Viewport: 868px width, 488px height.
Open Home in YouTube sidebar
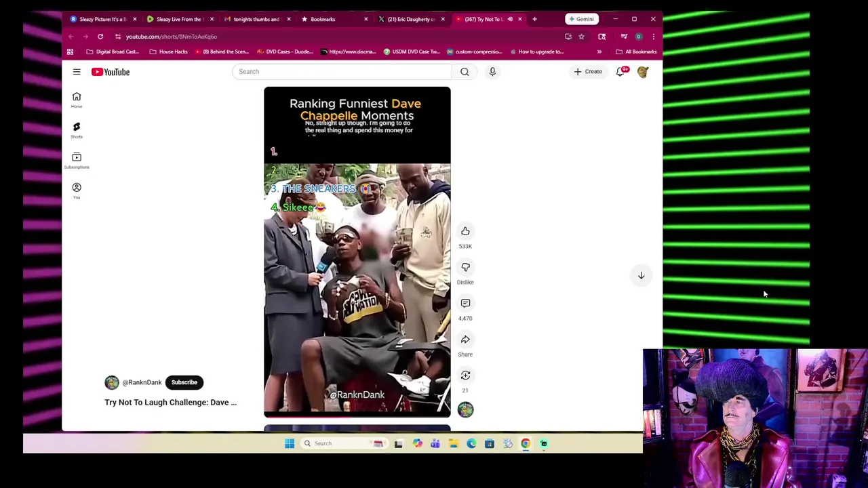[77, 100]
